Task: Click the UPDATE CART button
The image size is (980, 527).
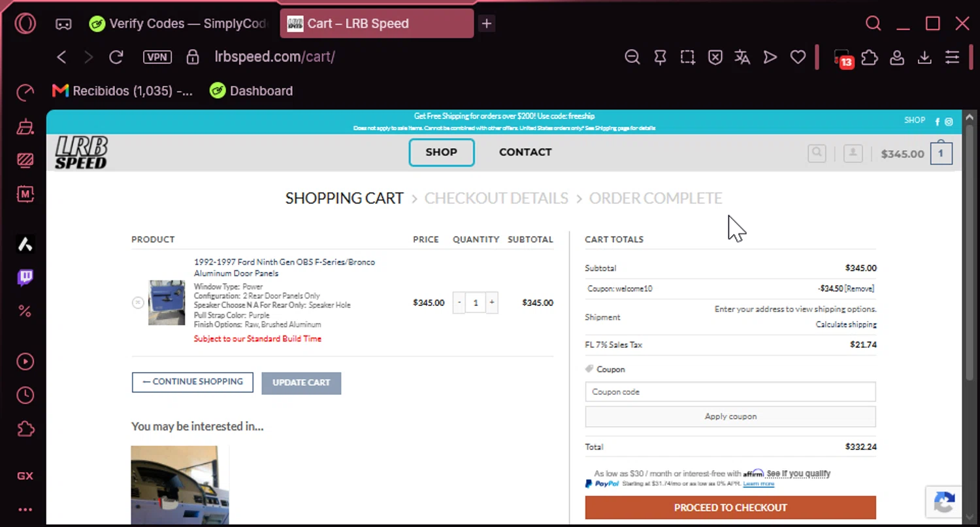Action: click(x=302, y=382)
